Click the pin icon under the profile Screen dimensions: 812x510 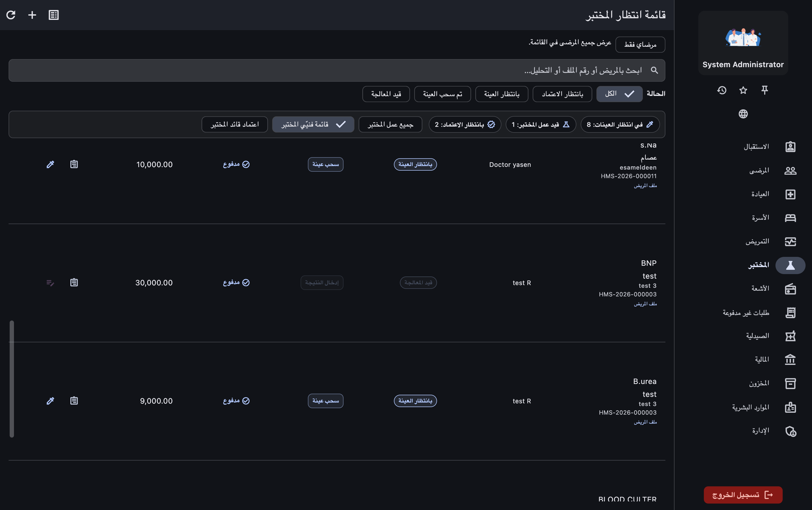[x=764, y=90]
